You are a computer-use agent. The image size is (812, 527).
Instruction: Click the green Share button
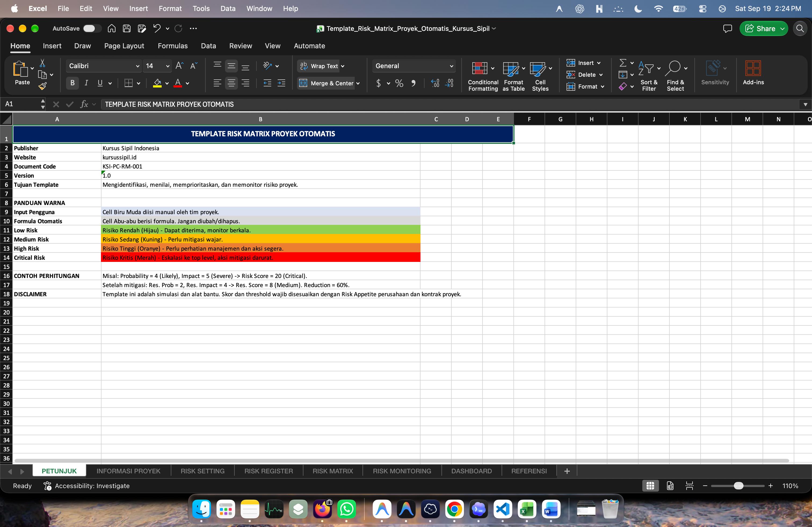[x=764, y=29]
